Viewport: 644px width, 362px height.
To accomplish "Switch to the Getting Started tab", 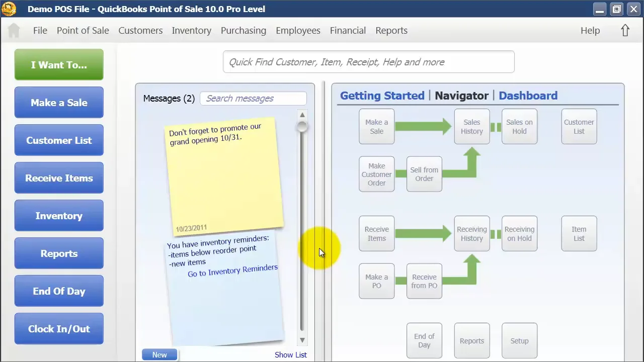I will [x=382, y=96].
